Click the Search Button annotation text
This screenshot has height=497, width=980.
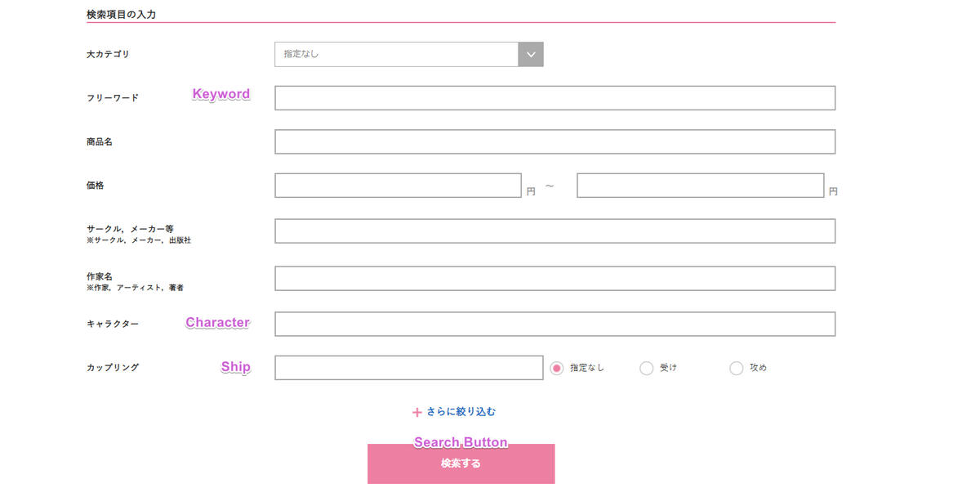tap(461, 442)
